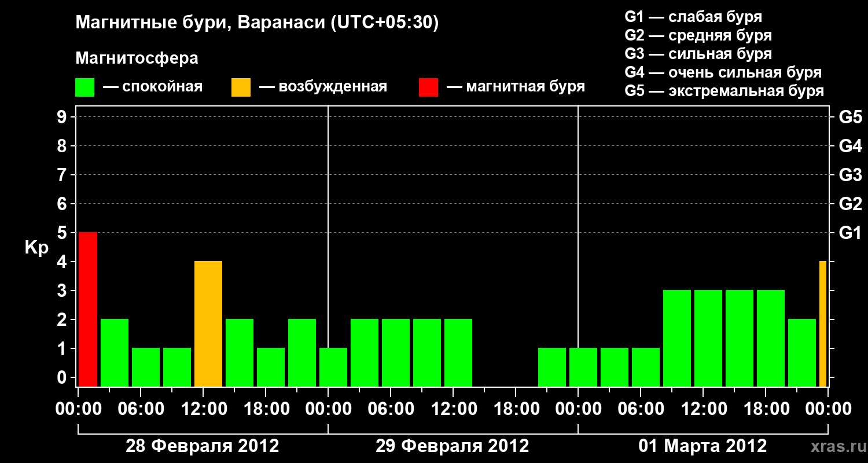868x463 pixels.
Task: Click the 'Kp' axis title
Action: click(x=36, y=248)
